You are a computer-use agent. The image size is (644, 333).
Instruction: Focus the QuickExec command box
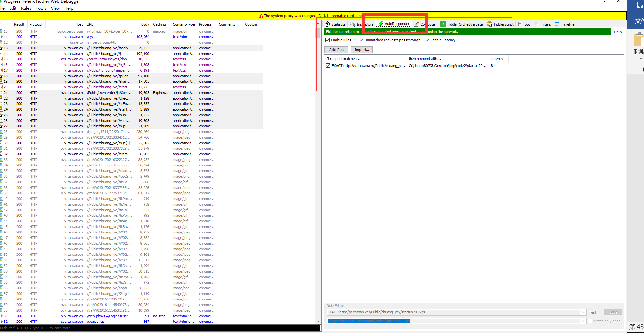pos(160,328)
